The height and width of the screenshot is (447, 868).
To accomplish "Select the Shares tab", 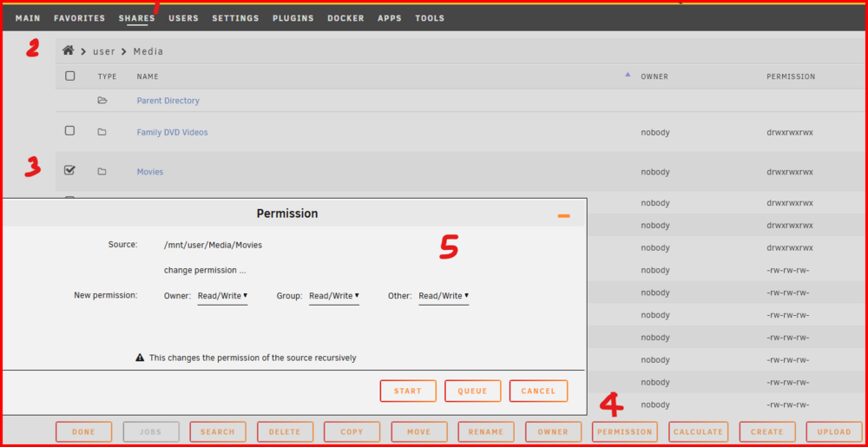I will 137,18.
